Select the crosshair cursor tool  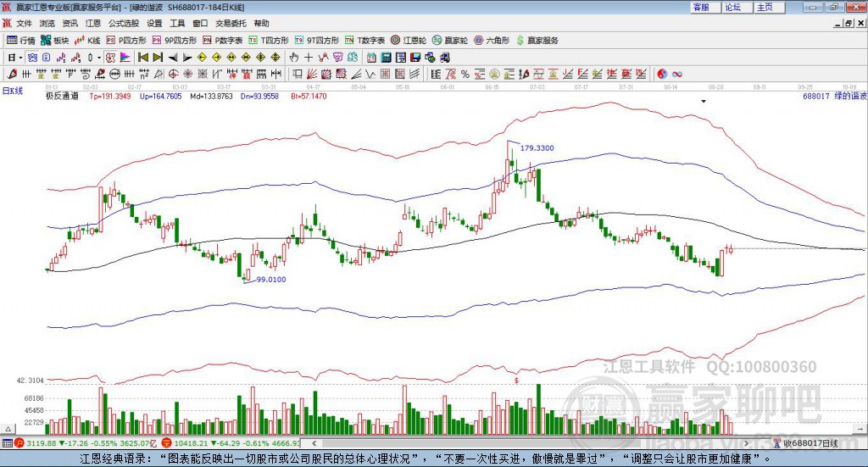[309, 58]
